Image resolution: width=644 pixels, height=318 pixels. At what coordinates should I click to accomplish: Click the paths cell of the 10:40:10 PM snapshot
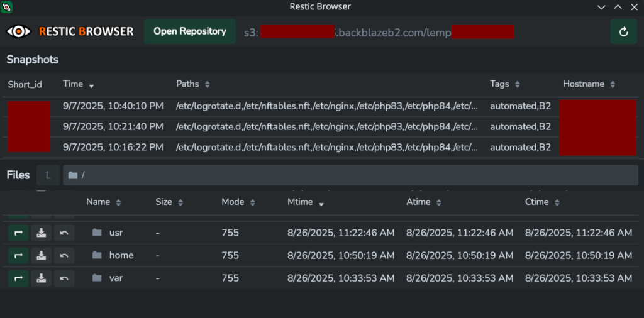(x=327, y=106)
